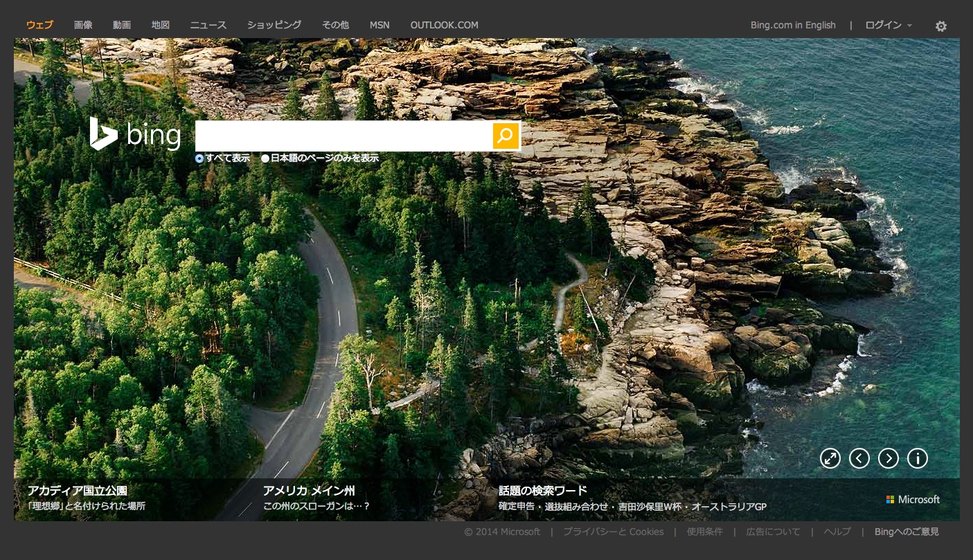
Task: Show the previous background image
Action: [859, 458]
